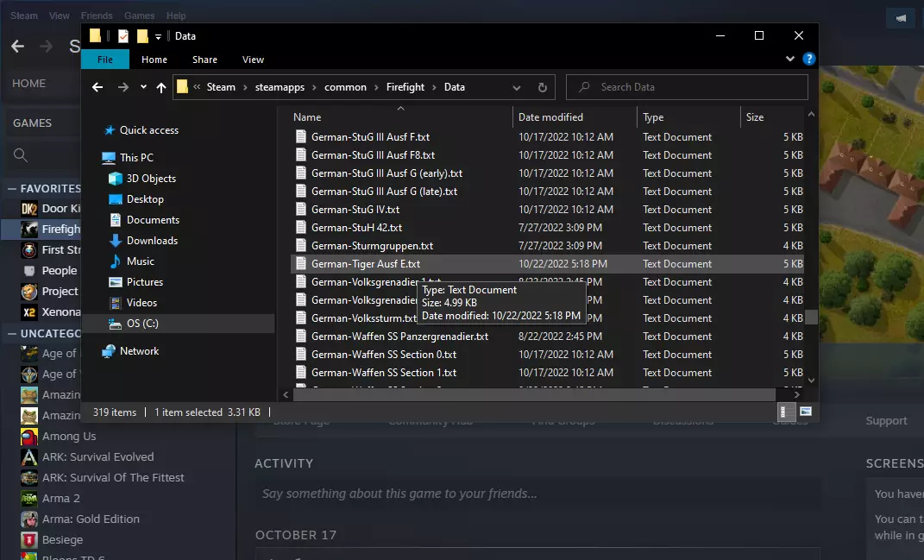The width and height of the screenshot is (924, 560).
Task: Select Among Us in Steam library
Action: [68, 437]
